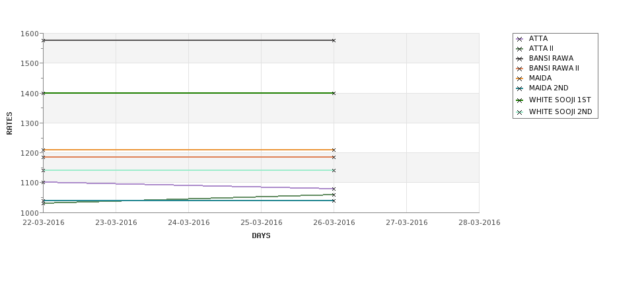644x283 pixels.
Task: Click the ATTA II legend marker icon
Action: (520, 49)
